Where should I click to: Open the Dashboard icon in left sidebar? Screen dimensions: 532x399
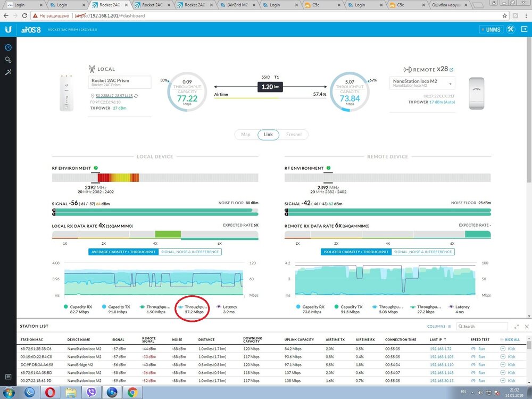[x=8, y=48]
